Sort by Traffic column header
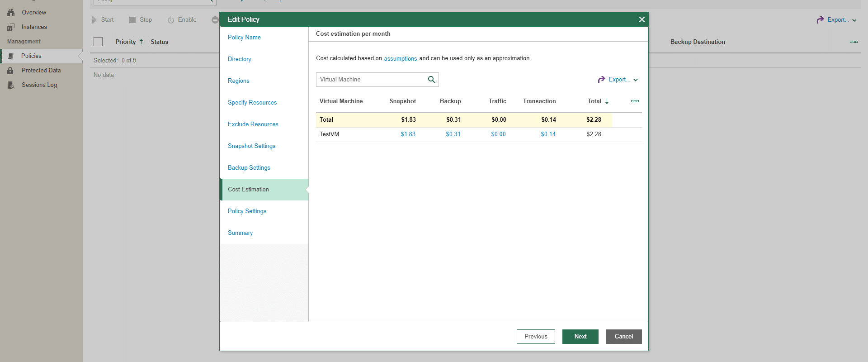The height and width of the screenshot is (362, 868). 497,101
